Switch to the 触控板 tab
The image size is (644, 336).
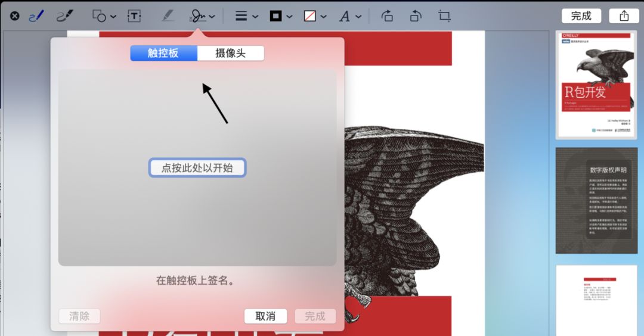click(x=163, y=53)
